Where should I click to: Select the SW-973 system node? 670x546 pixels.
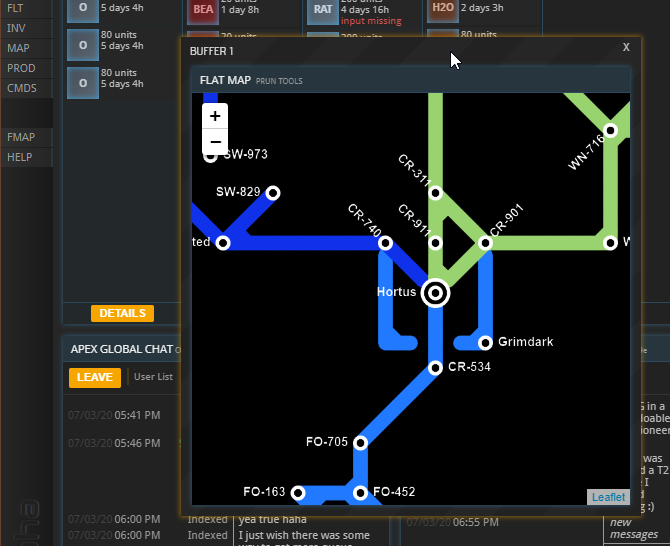[x=210, y=156]
